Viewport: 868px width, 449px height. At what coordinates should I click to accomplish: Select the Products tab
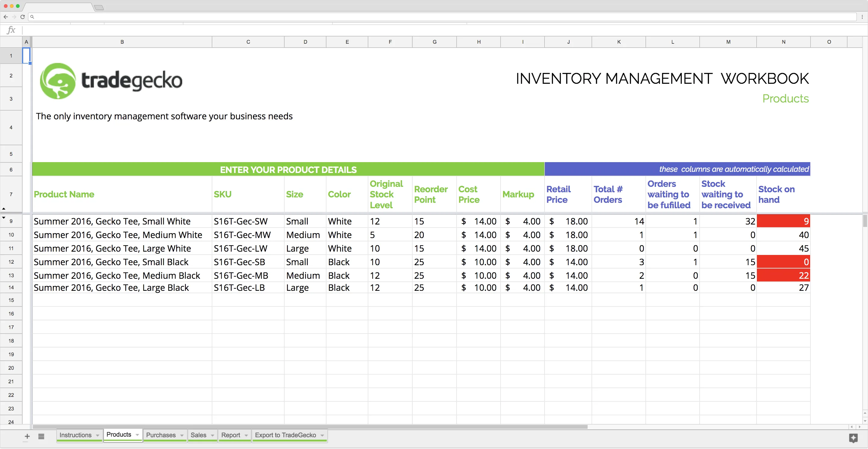(x=118, y=435)
